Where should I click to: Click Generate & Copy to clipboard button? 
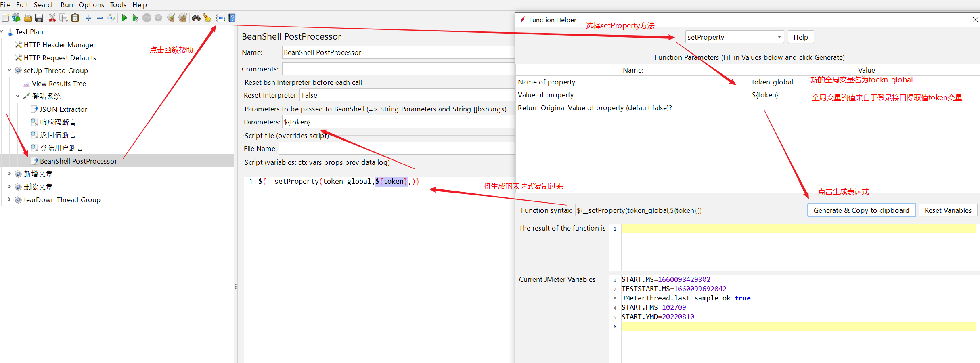point(861,210)
